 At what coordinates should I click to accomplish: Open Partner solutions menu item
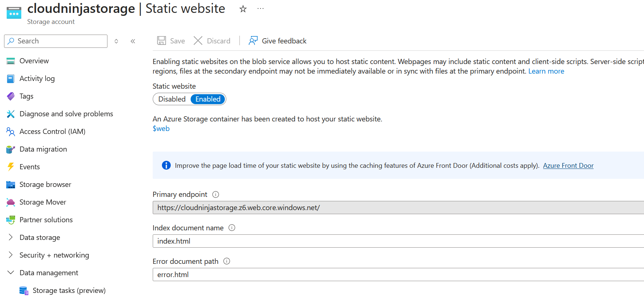coord(46,220)
